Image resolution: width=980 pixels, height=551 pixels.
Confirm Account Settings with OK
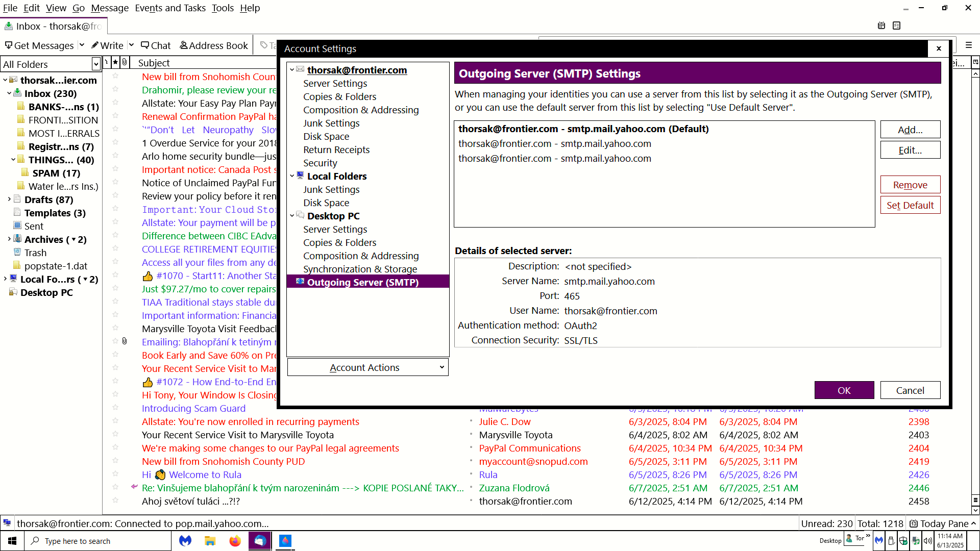(844, 390)
